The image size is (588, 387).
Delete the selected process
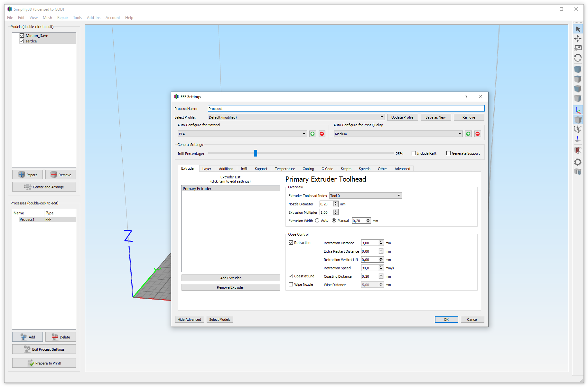tap(61, 337)
